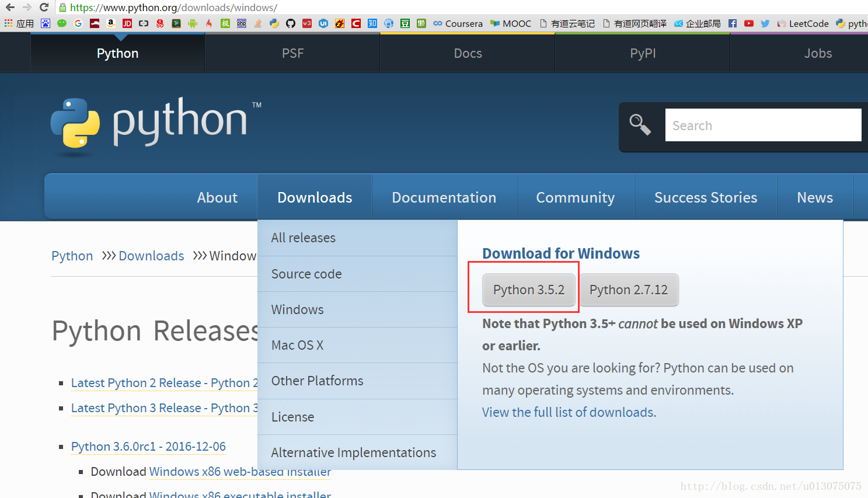Open the Douban 豆 bookmark icon
868x498 pixels.
point(405,23)
